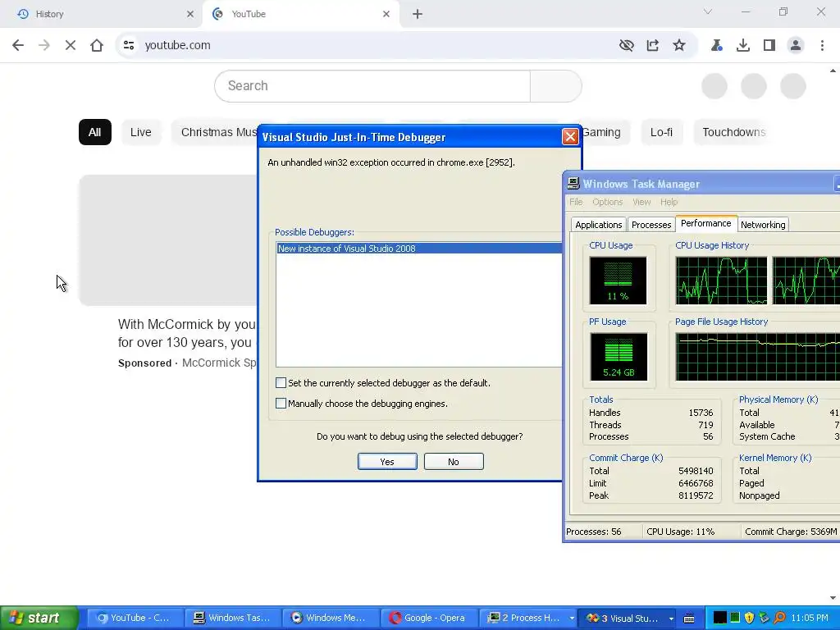Click the PF Usage 5.24 GB meter
This screenshot has height=630, width=840.
(x=619, y=357)
